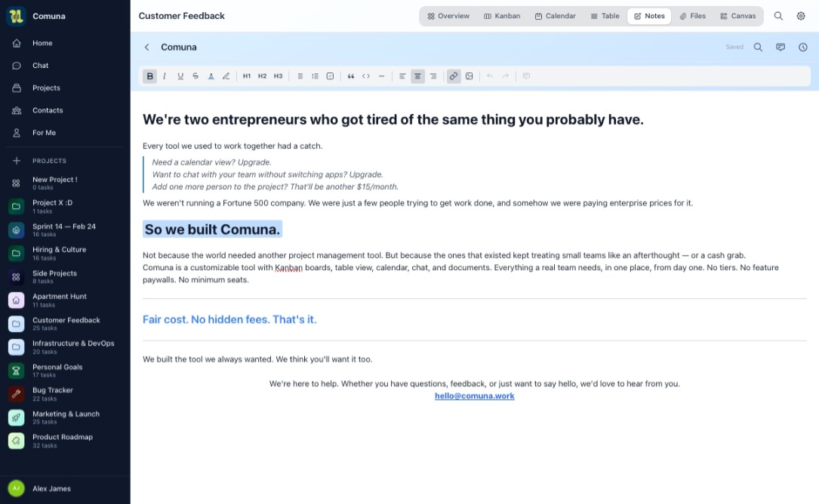Viewport: 819px width, 504px height.
Task: Click the link icon in toolbar
Action: 454,76
